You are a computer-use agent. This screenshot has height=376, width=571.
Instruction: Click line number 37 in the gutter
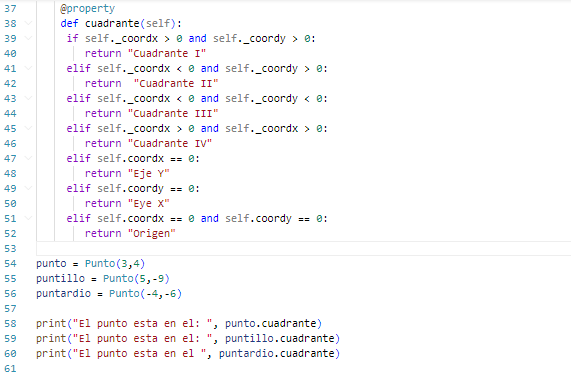(10, 8)
